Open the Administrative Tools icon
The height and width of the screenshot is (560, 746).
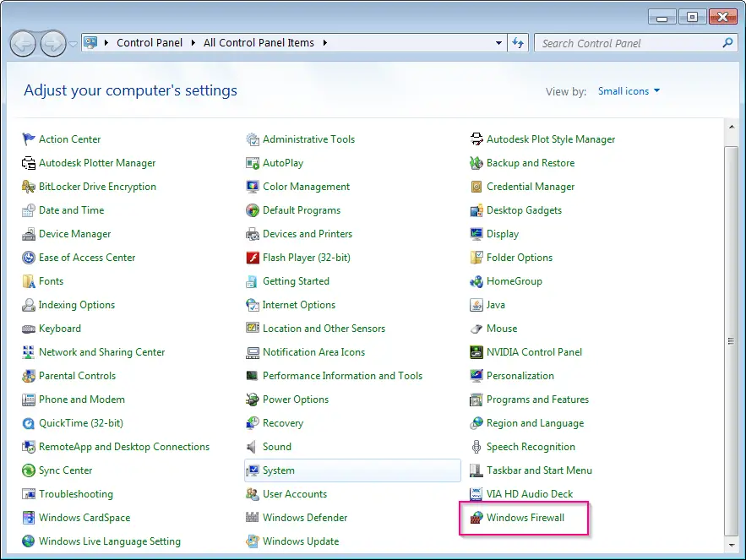pyautogui.click(x=252, y=139)
